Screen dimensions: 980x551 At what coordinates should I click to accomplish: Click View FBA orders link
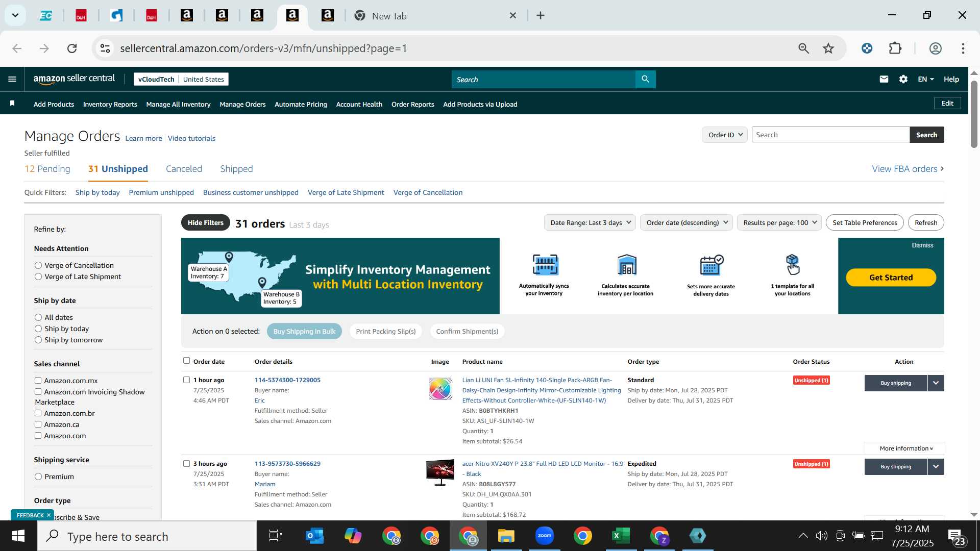[x=908, y=169]
